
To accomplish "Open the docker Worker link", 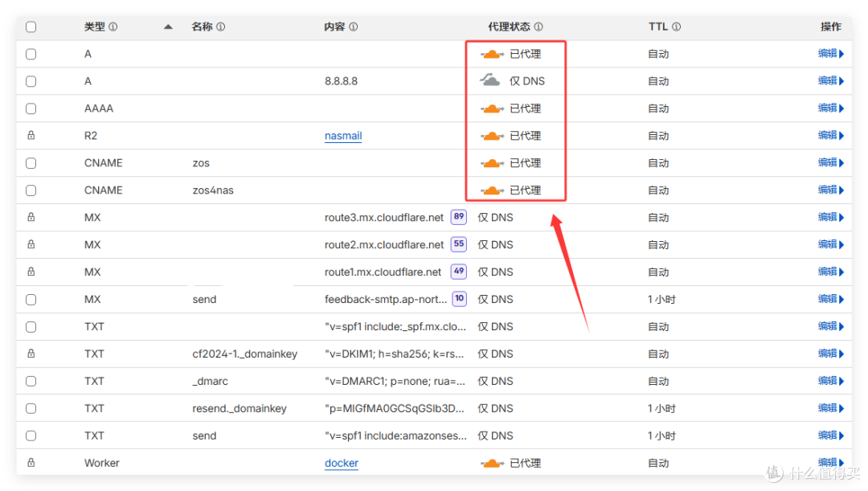I will [342, 463].
